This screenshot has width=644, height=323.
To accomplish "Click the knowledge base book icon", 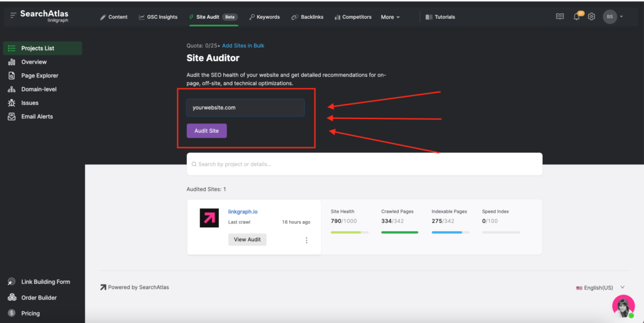I will (560, 16).
